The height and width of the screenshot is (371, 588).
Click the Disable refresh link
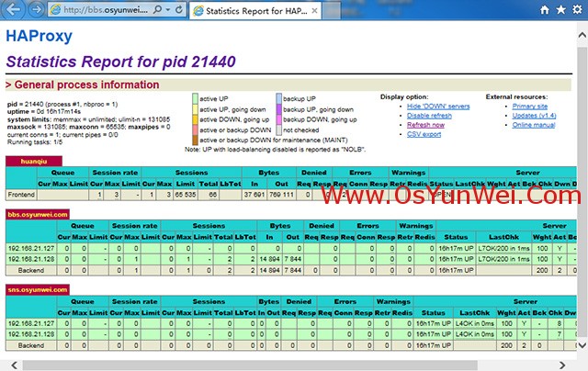point(429,116)
